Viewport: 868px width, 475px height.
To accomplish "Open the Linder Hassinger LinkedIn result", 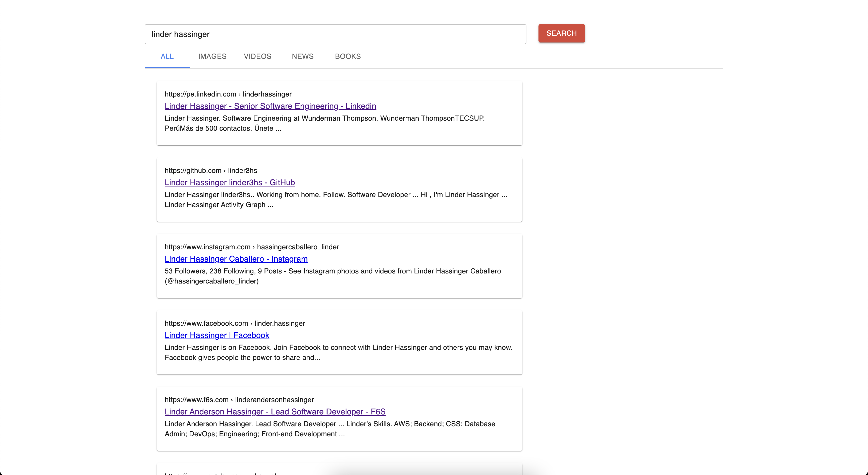I will [270, 106].
